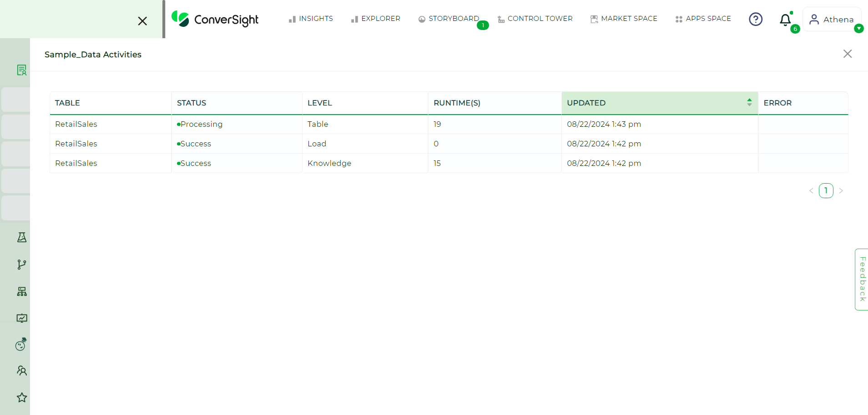This screenshot has width=868, height=415.
Task: Click the 08/22/2024 1:43 pm timestamp
Action: coord(604,124)
